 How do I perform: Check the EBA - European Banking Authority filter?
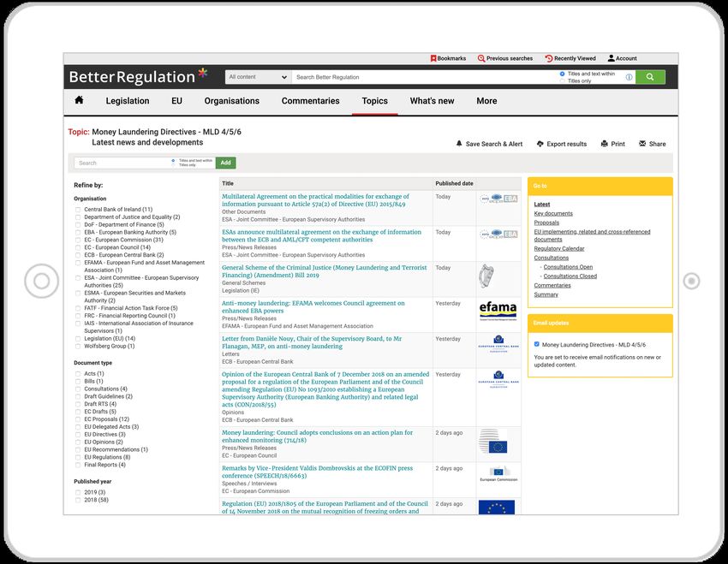[78, 233]
